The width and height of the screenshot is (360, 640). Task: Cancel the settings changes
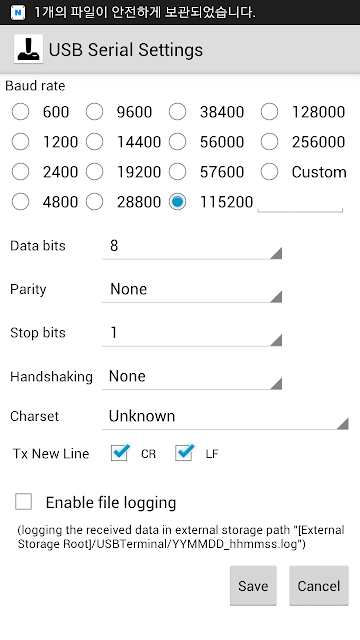[x=319, y=585]
